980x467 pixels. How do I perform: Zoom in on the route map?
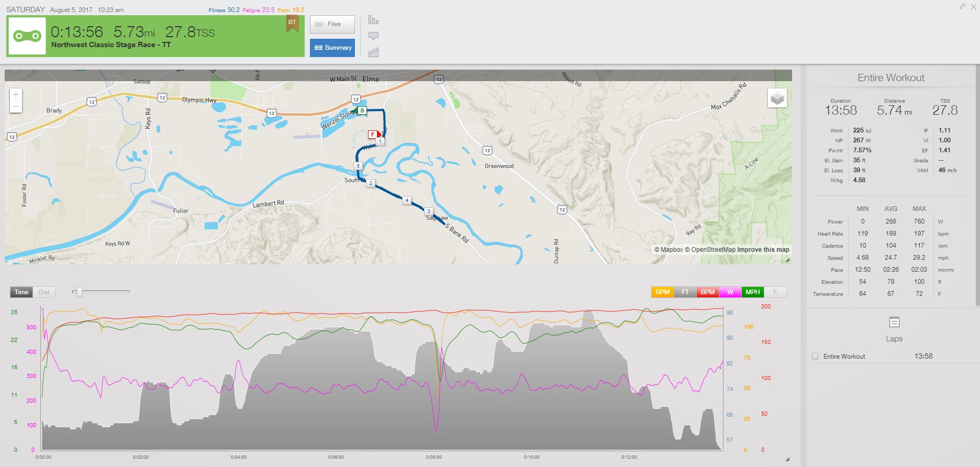[x=16, y=95]
